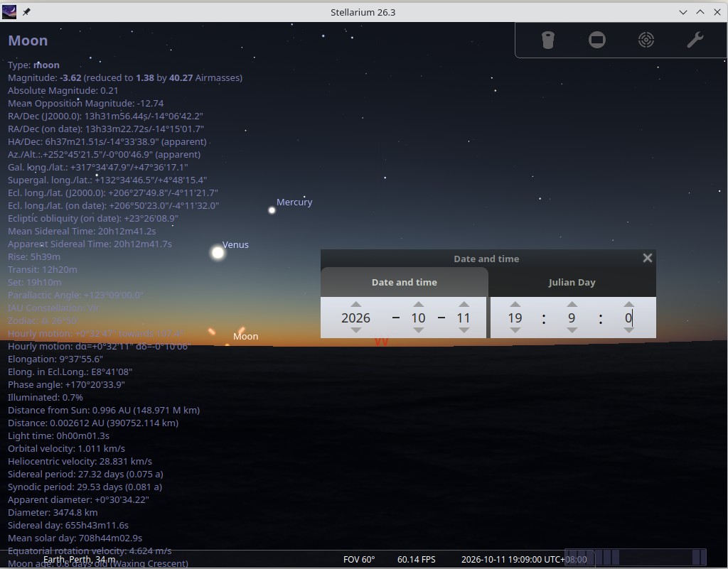Focus the minutes field showing 9

[x=572, y=318]
